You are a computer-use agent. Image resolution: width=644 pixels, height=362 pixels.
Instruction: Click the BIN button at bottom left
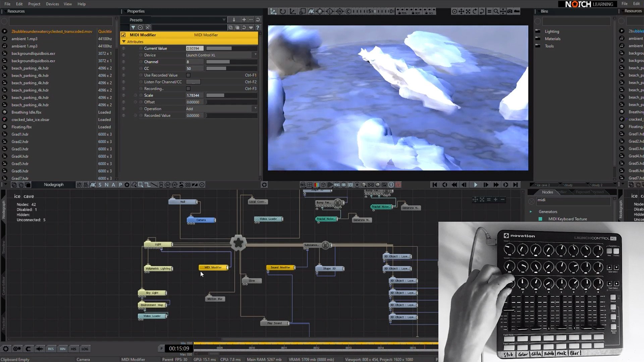tap(63, 349)
